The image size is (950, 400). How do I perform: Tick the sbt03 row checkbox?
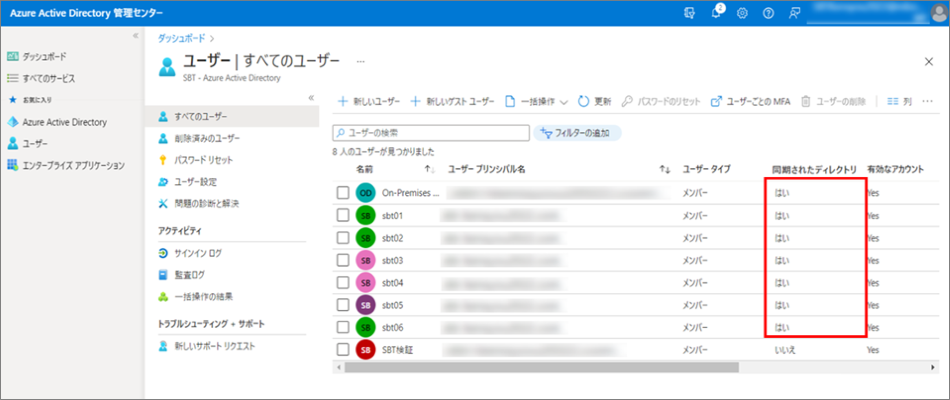pyautogui.click(x=343, y=261)
